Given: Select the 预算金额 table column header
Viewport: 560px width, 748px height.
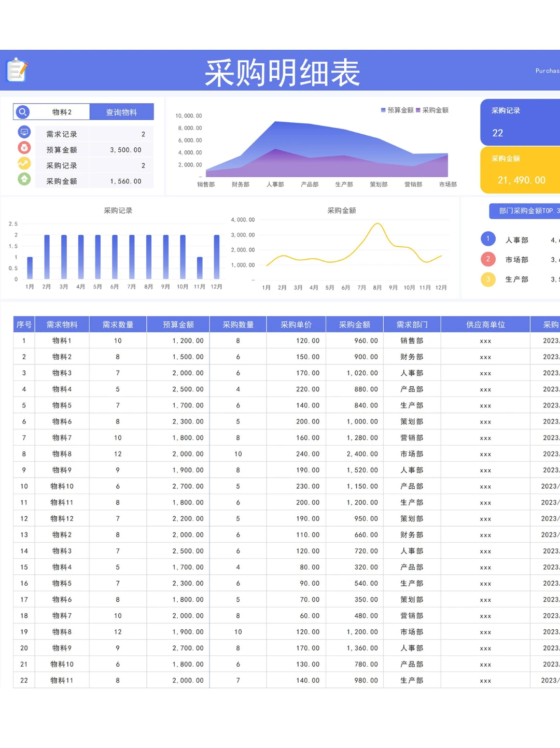Looking at the screenshot, I should pyautogui.click(x=178, y=324).
